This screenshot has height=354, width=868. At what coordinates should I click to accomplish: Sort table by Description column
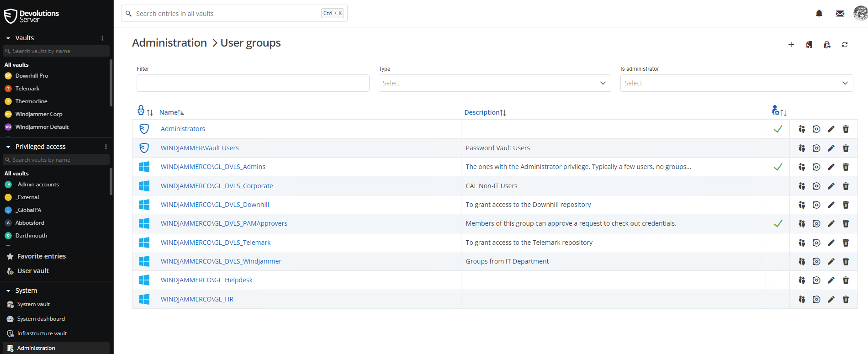485,112
